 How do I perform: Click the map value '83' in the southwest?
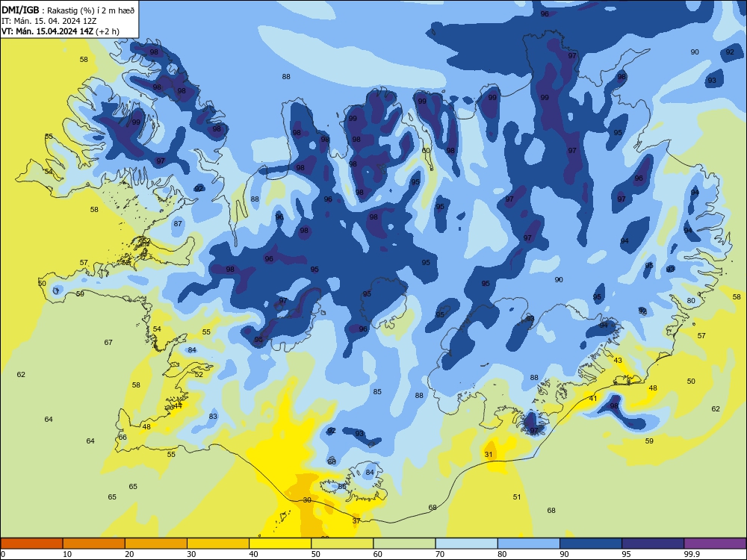[213, 416]
